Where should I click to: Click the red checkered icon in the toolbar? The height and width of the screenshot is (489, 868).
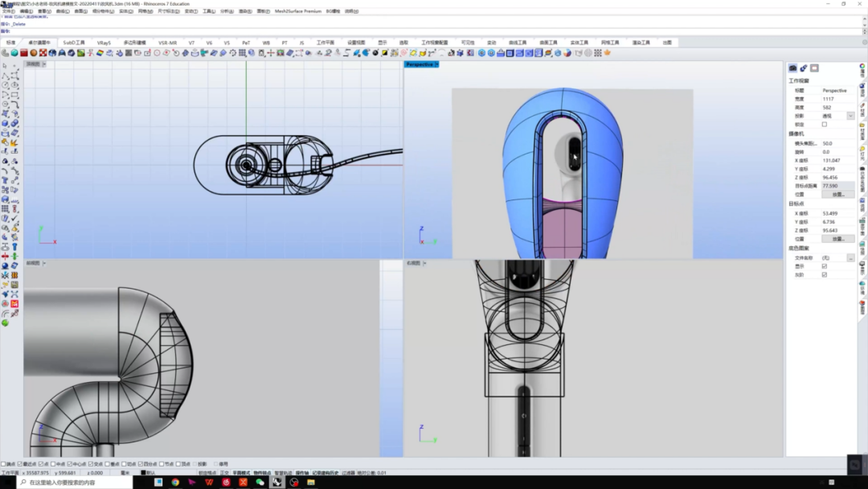(43, 53)
